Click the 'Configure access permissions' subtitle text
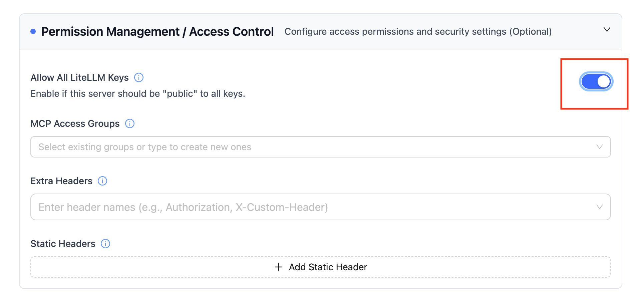The height and width of the screenshot is (303, 644). coord(418,31)
